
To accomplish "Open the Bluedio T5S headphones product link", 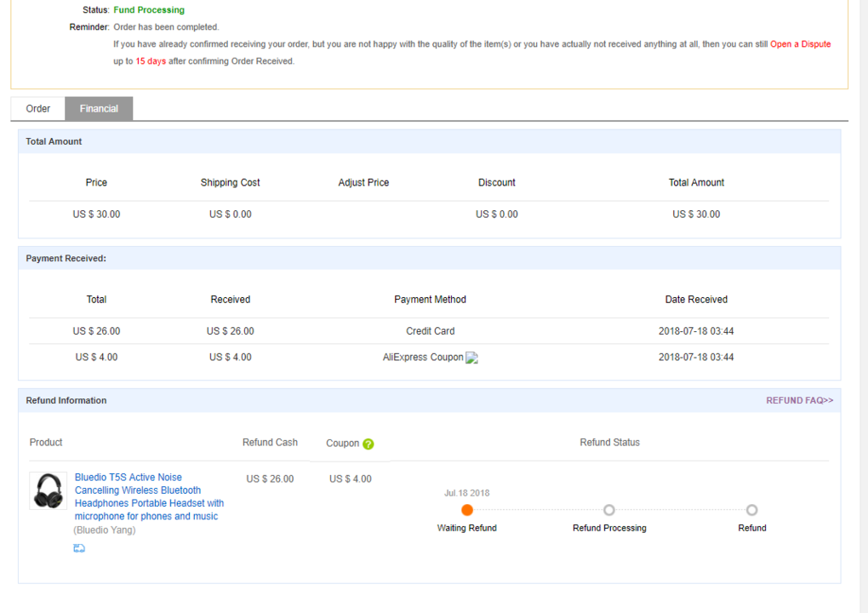I will pos(149,496).
